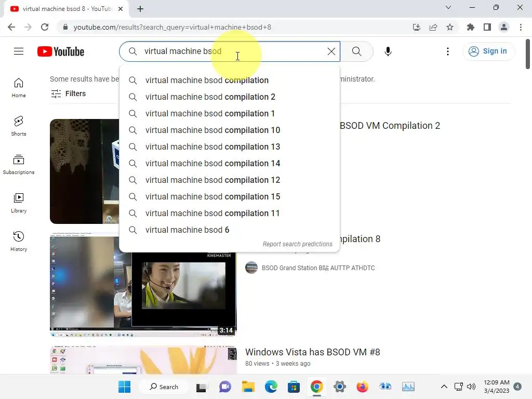532x399 pixels.
Task: Open the Chrome extensions puzzle icon
Action: pyautogui.click(x=471, y=27)
